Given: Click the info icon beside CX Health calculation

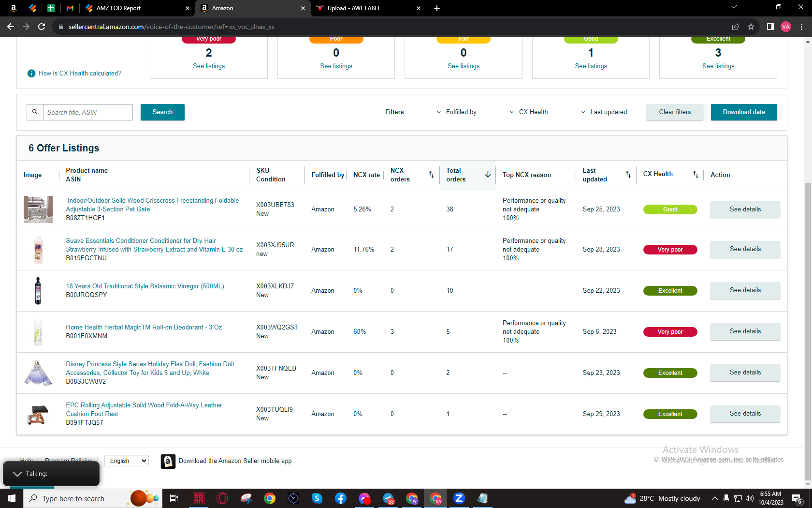Looking at the screenshot, I should tap(31, 74).
